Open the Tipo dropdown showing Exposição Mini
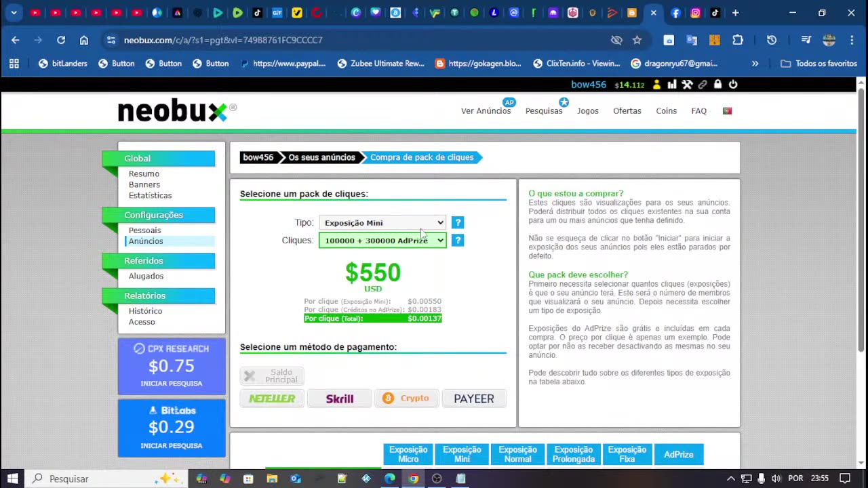The width and height of the screenshot is (868, 488). pyautogui.click(x=382, y=222)
